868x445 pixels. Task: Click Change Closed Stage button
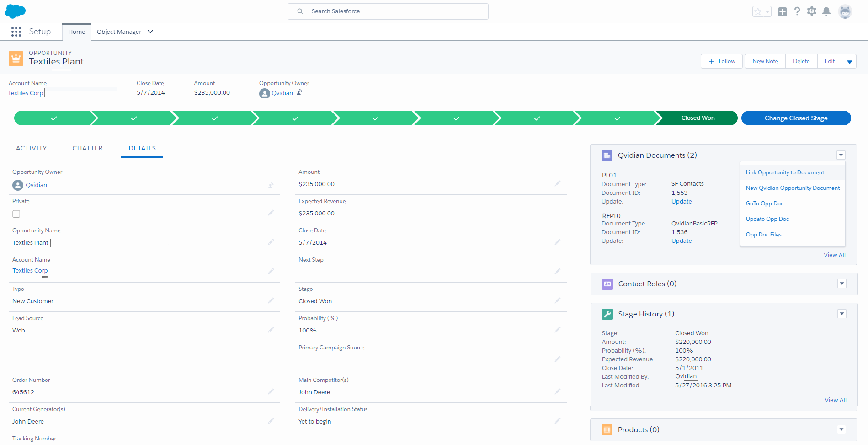(796, 118)
